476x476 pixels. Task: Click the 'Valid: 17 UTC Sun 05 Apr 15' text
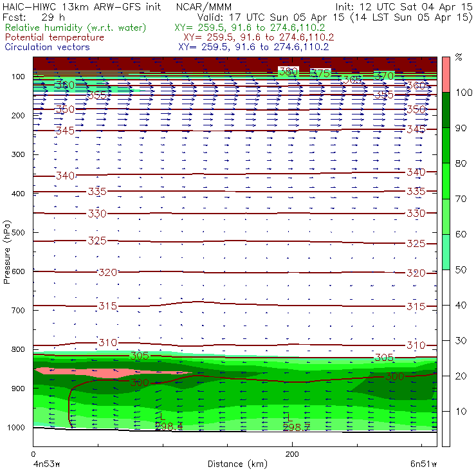[271, 17]
